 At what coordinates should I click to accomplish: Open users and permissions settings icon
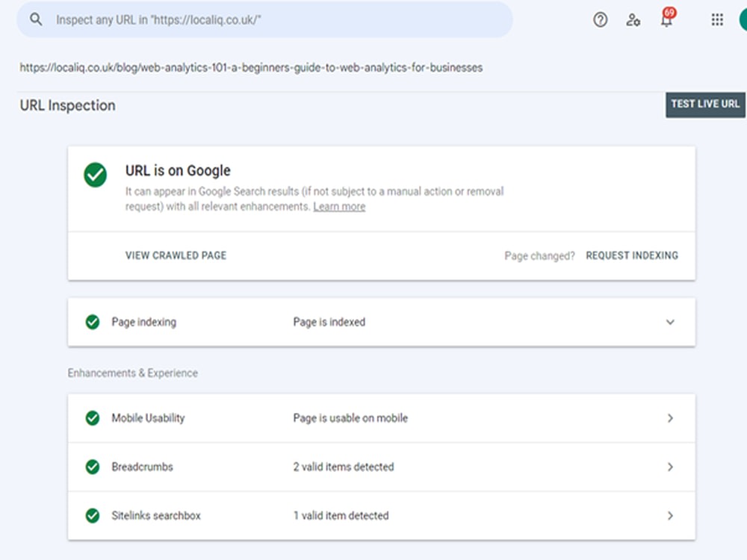(633, 20)
